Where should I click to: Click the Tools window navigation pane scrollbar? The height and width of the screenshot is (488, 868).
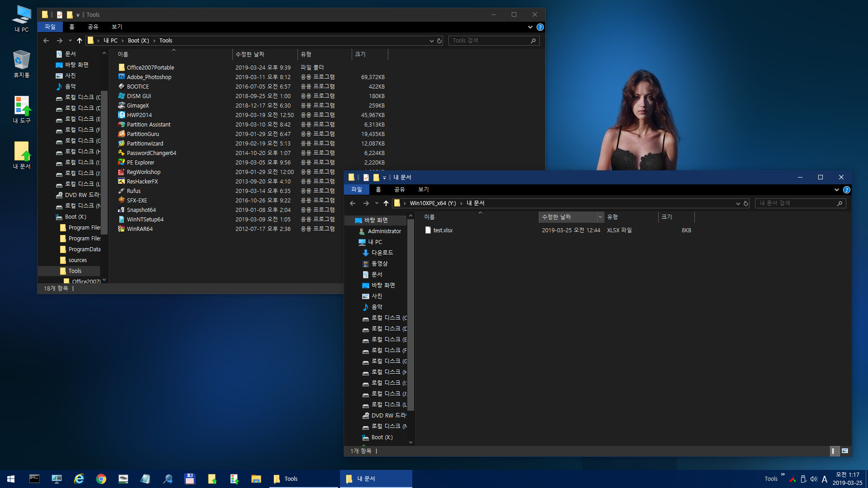pyautogui.click(x=104, y=163)
